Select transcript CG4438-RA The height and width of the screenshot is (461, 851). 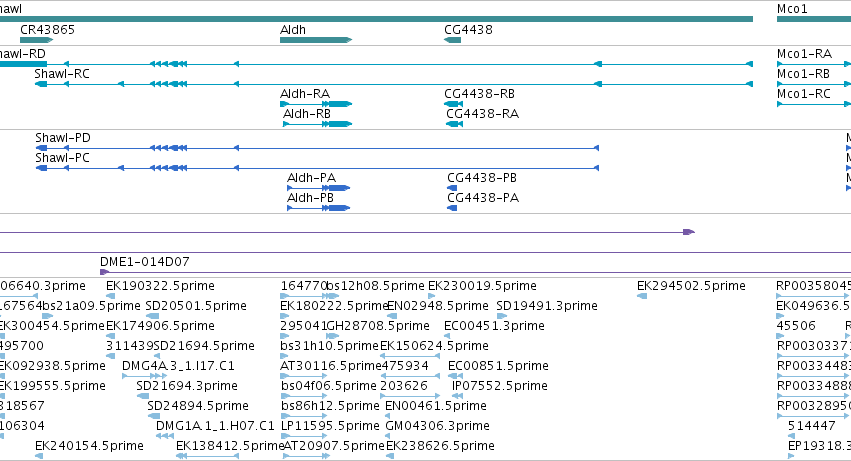tap(482, 114)
